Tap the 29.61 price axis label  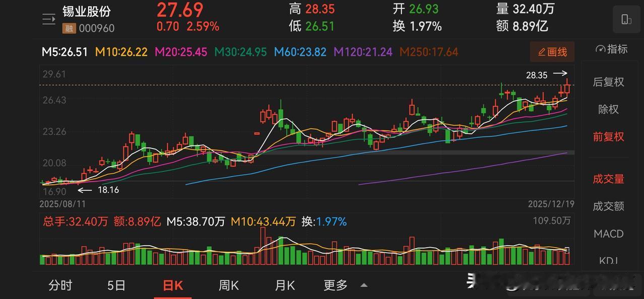tap(54, 74)
